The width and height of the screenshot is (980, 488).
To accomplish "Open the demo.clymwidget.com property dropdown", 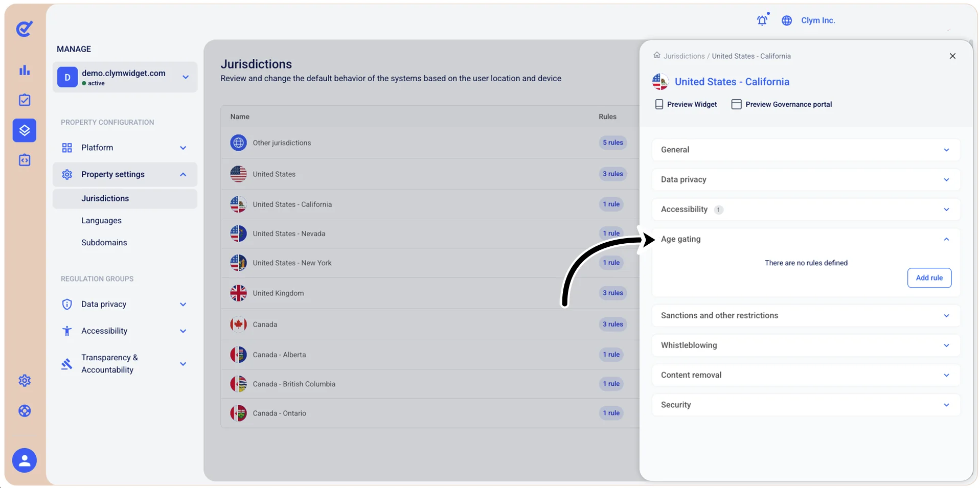I will (125, 77).
